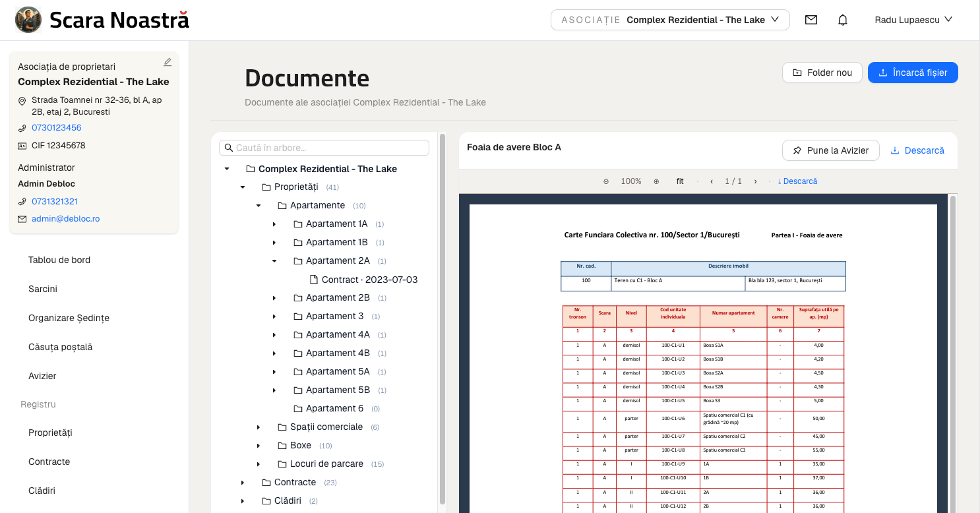This screenshot has height=513, width=980.
Task: Select the Apartament 4A tree item
Action: click(338, 335)
